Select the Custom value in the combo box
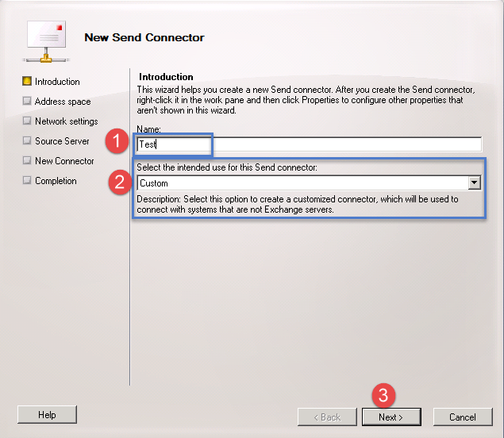This screenshot has height=438, width=504. click(302, 183)
